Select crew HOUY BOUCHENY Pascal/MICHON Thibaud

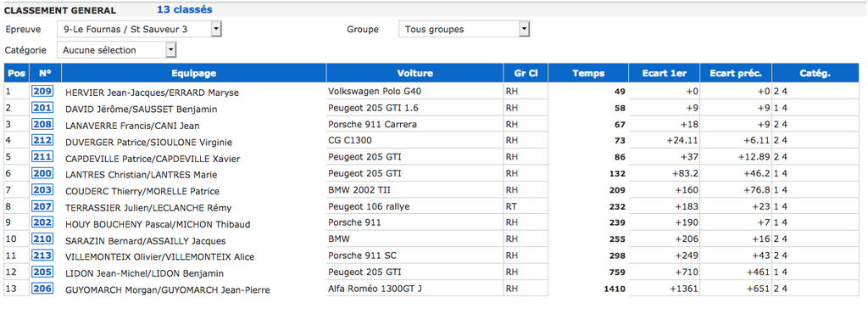point(158,225)
